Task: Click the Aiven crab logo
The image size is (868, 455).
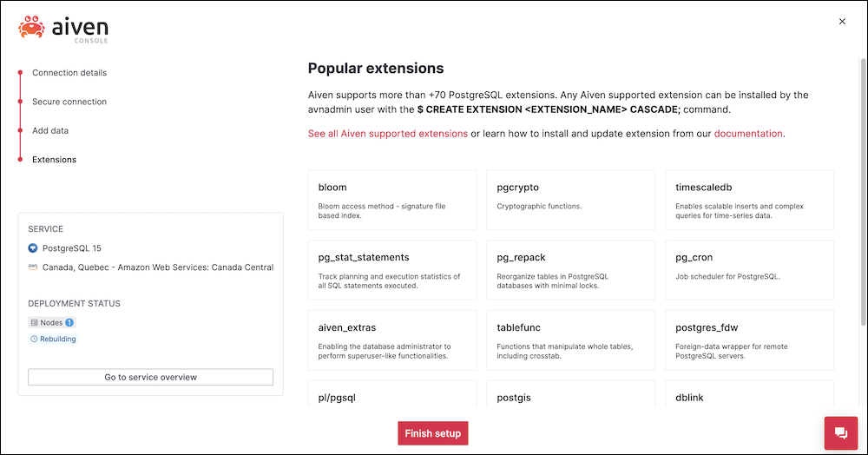Action: coord(31,27)
